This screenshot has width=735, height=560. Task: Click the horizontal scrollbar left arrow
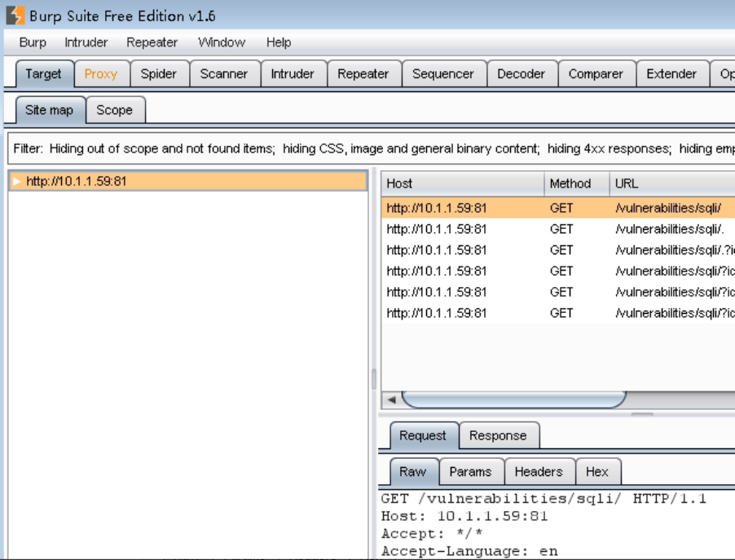point(391,400)
